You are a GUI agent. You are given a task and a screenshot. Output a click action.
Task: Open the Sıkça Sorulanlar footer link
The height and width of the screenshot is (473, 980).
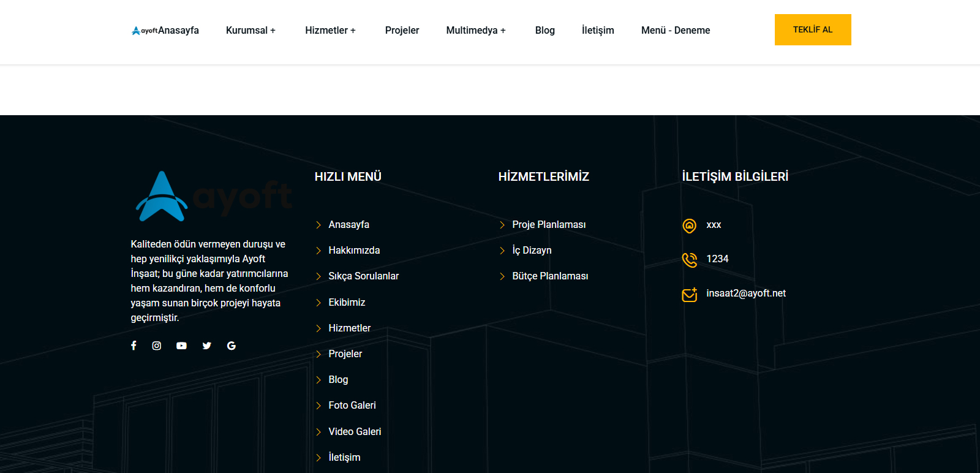(363, 276)
